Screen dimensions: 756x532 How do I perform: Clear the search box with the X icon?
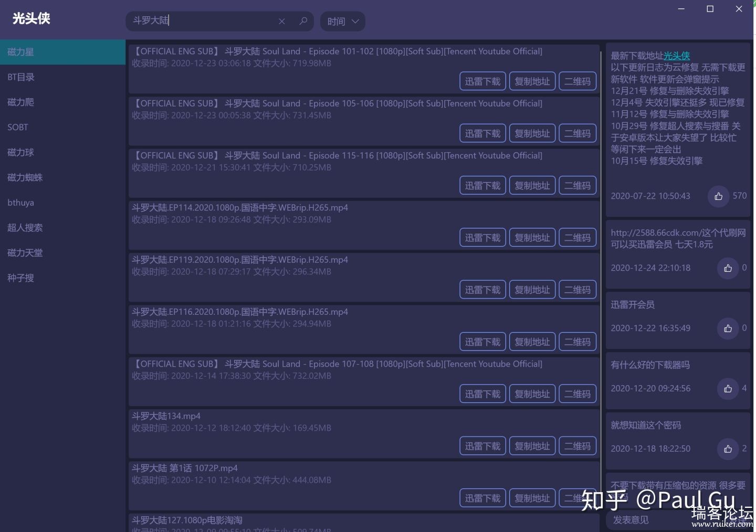[282, 22]
